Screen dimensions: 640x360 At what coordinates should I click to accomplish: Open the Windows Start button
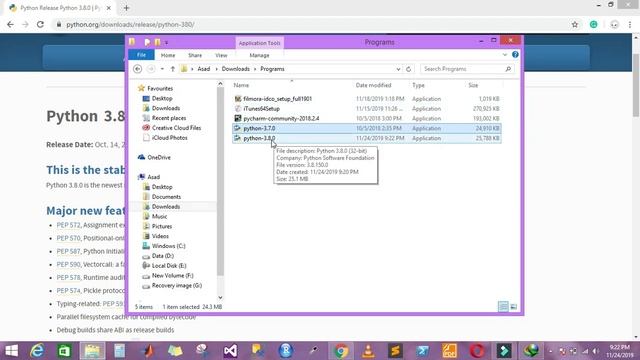[x=11, y=351]
